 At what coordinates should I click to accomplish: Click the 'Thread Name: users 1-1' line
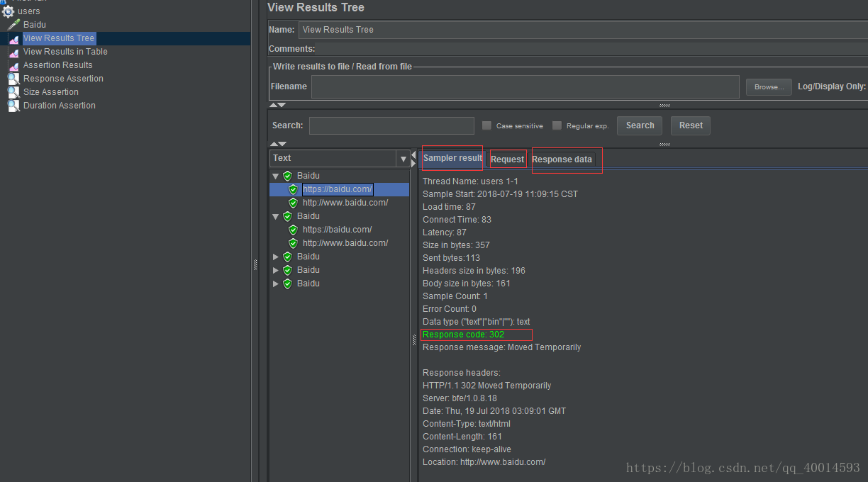tap(470, 181)
